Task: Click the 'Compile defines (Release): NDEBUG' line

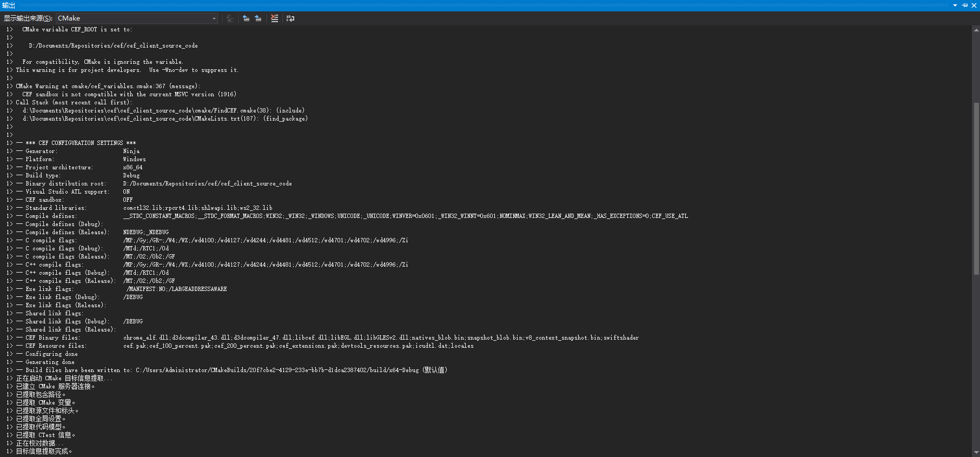Action: pos(92,233)
